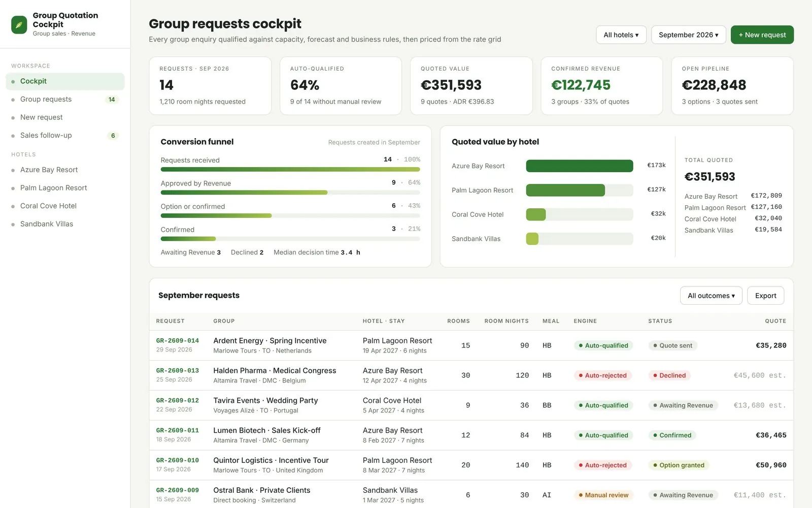Screen dimensions: 812x508
Task: Open Sales follow-up in the sidebar
Action: (x=65, y=136)
